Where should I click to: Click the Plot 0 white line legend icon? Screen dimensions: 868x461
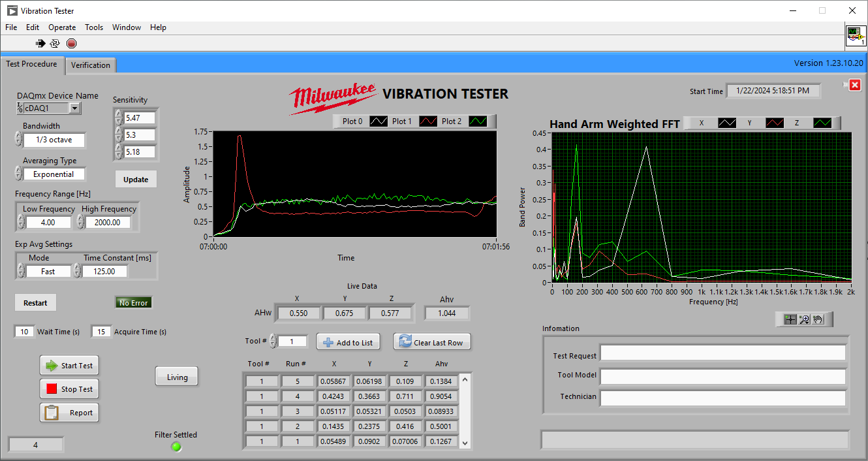point(379,121)
